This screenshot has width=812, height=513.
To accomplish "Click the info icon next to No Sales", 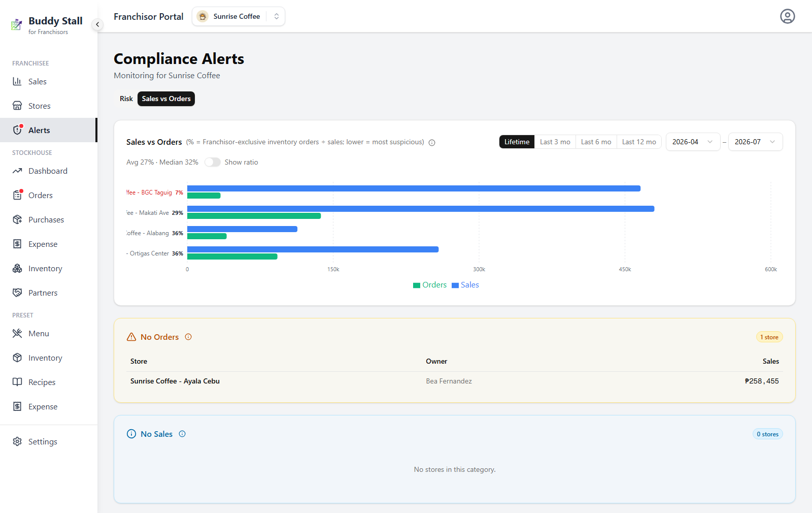I will pos(182,434).
